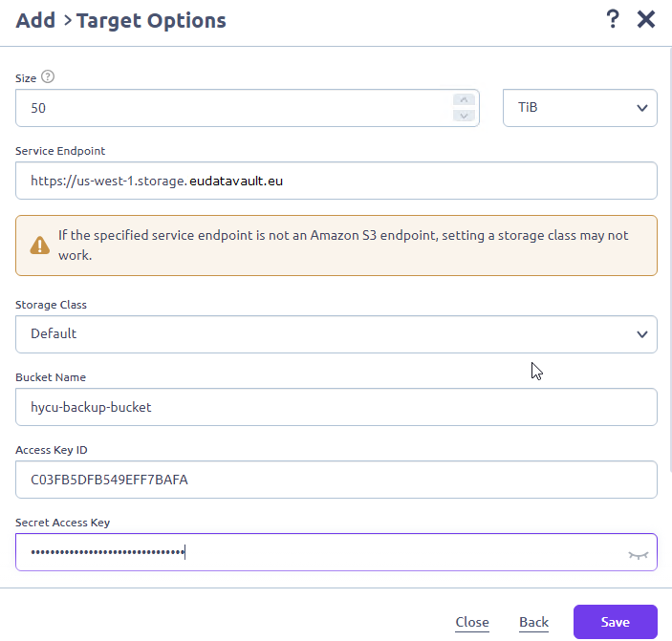Open the help question mark icon in header
The image size is (672, 641).
(613, 19)
